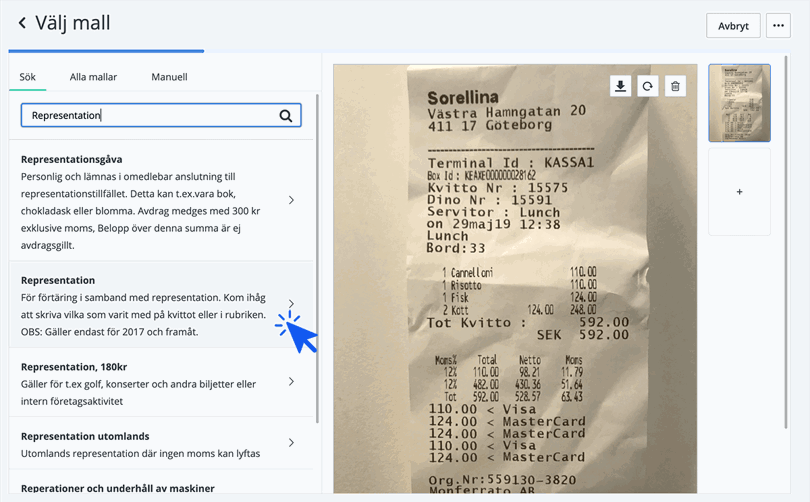The image size is (810, 502).
Task: Click description 'För förtäring i samband med representation'
Action: pyautogui.click(x=143, y=315)
